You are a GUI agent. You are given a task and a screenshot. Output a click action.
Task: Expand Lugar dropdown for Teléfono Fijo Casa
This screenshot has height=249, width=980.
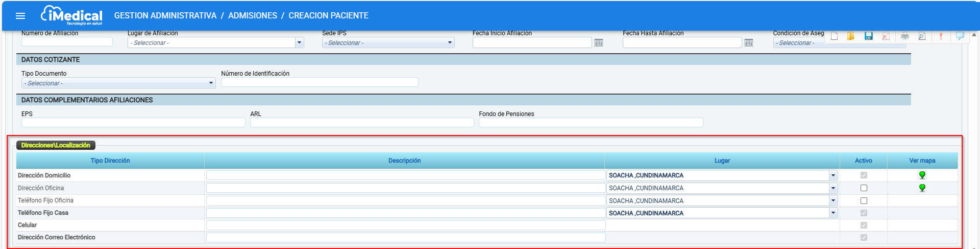click(x=833, y=213)
